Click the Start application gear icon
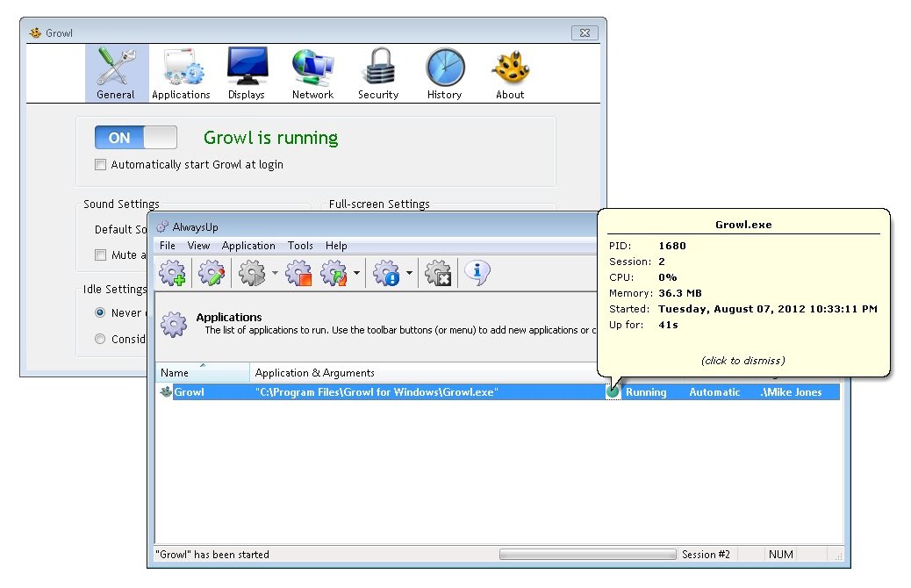The width and height of the screenshot is (911, 588). (x=252, y=273)
